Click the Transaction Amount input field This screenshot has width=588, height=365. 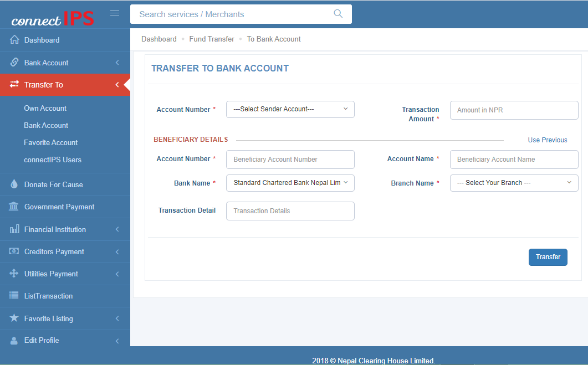[514, 110]
